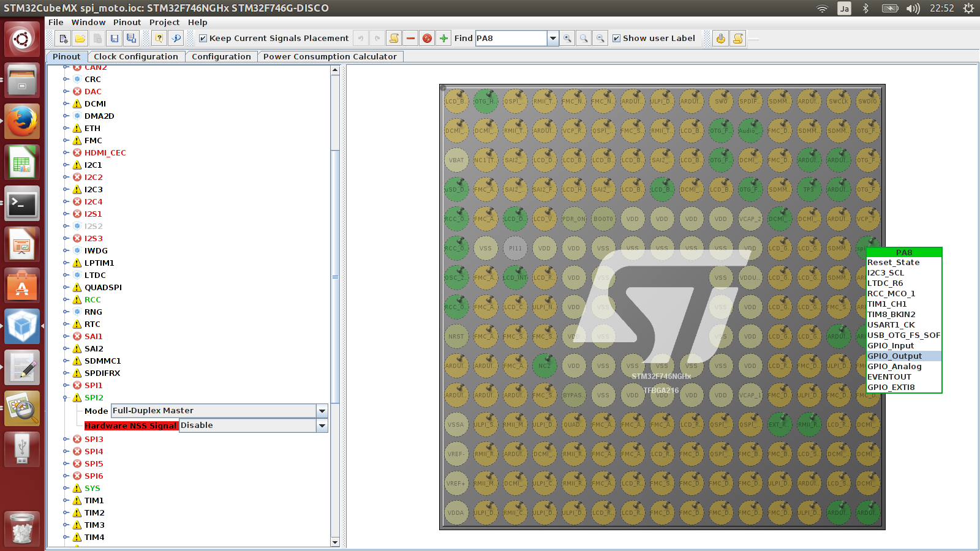Switch to the Clock Configuration tab
Image resolution: width=980 pixels, height=551 pixels.
pos(135,56)
